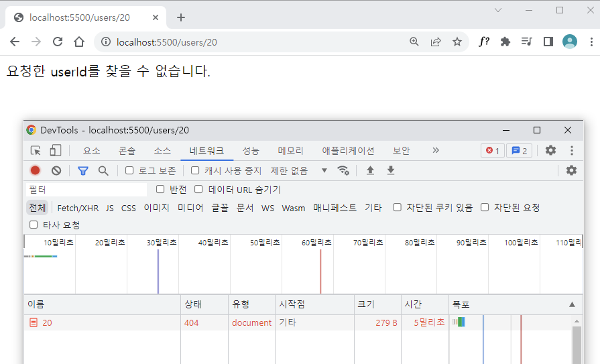This screenshot has width=600, height=364.
Task: Toggle the browser side panel icon
Action: pyautogui.click(x=548, y=42)
